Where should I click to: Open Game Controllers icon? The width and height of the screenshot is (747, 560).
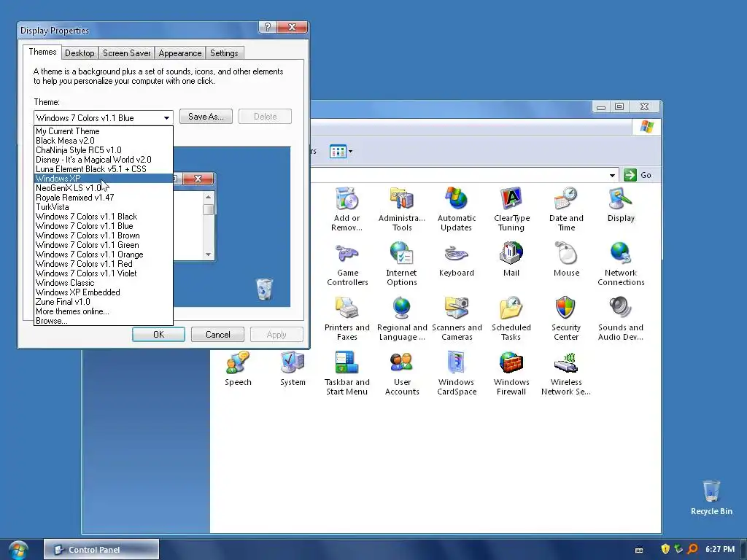click(347, 264)
